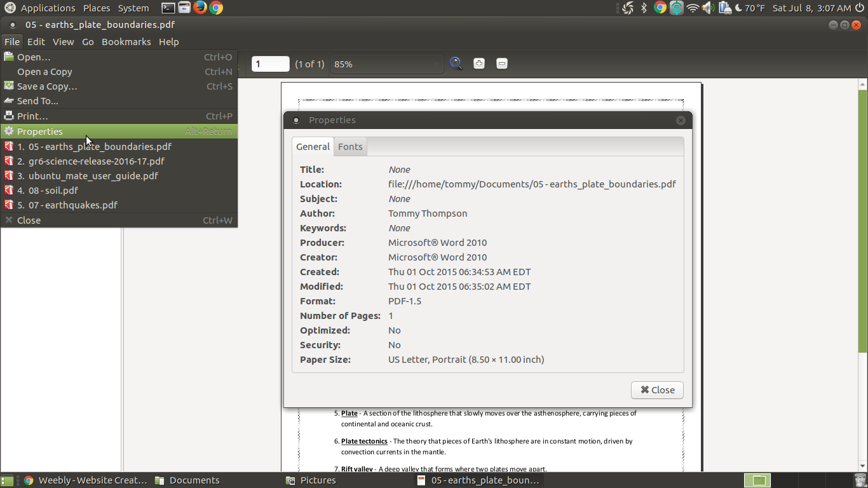
Task: Click the Format value PDF-1.5
Action: point(405,301)
